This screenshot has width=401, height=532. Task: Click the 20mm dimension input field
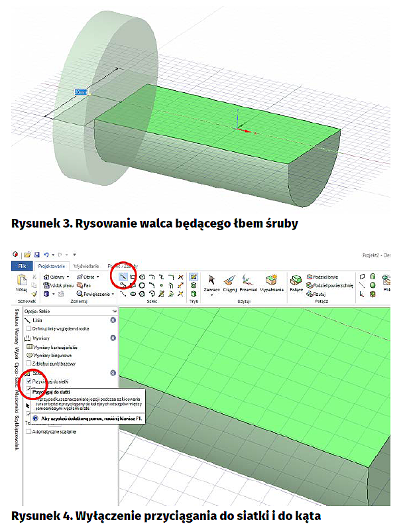(x=82, y=92)
